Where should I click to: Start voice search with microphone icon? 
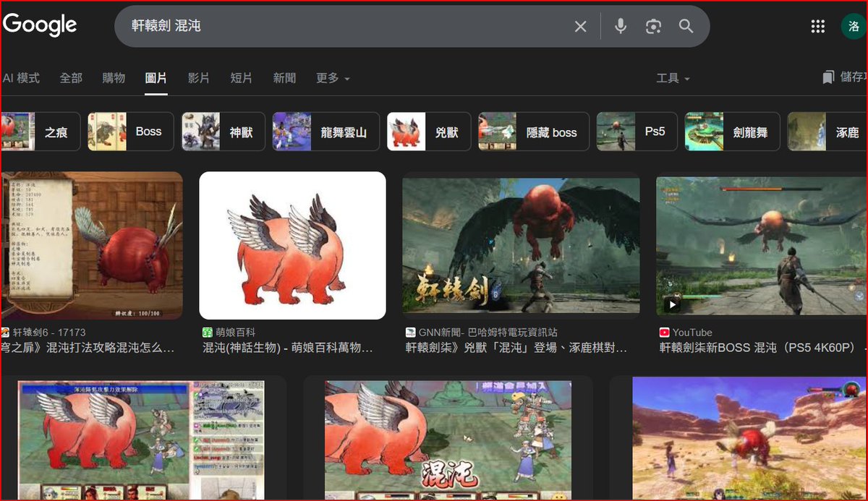coord(620,27)
